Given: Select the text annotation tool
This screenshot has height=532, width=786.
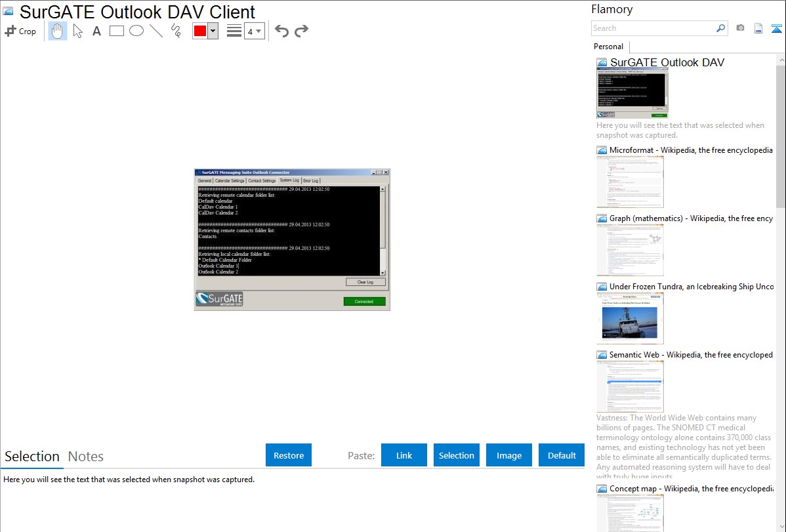Looking at the screenshot, I should [x=96, y=31].
